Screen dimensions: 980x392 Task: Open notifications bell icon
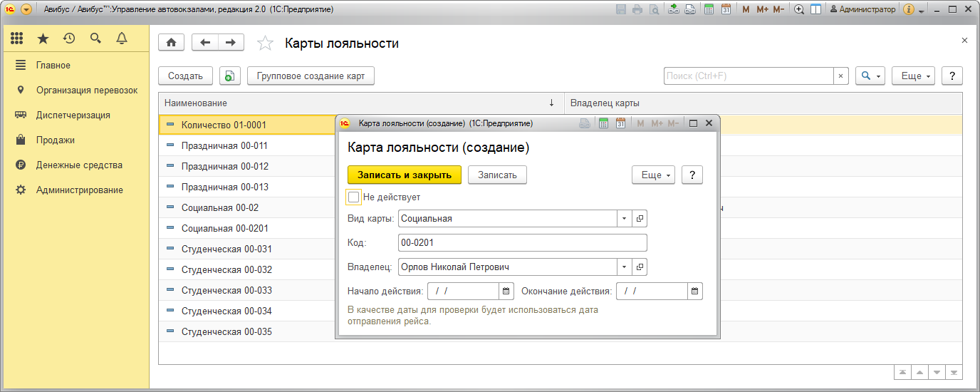[122, 38]
